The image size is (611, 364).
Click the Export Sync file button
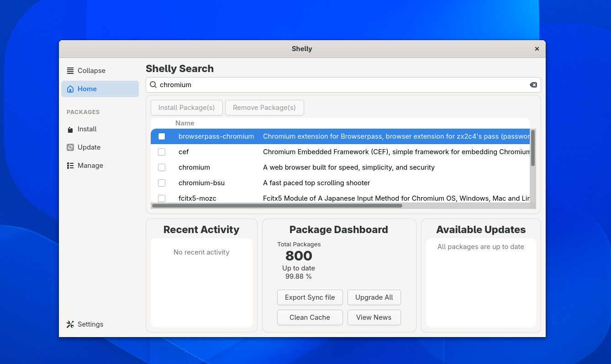point(310,297)
